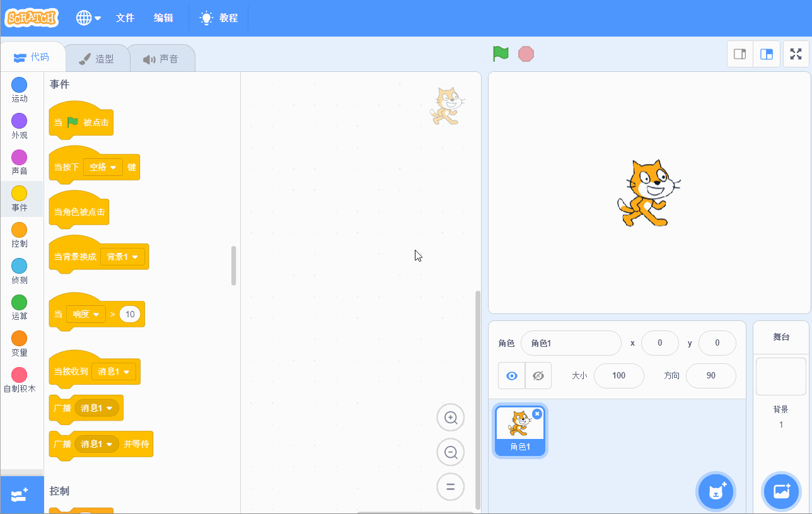Click the choose a sprite button
The image size is (812, 514).
716,490
